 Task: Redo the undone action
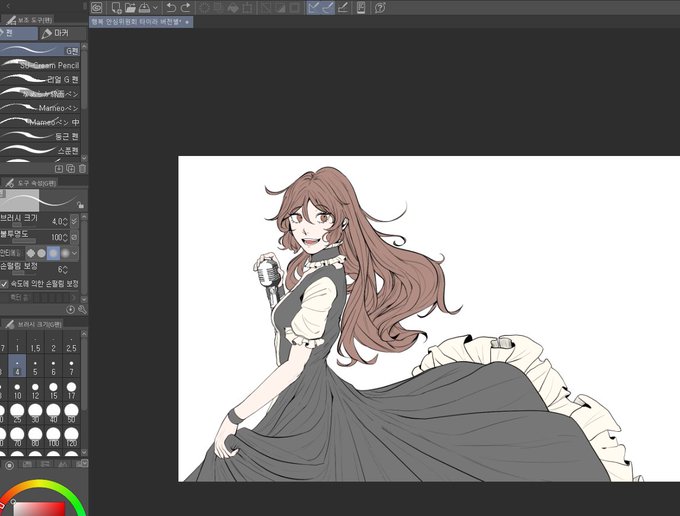(185, 7)
